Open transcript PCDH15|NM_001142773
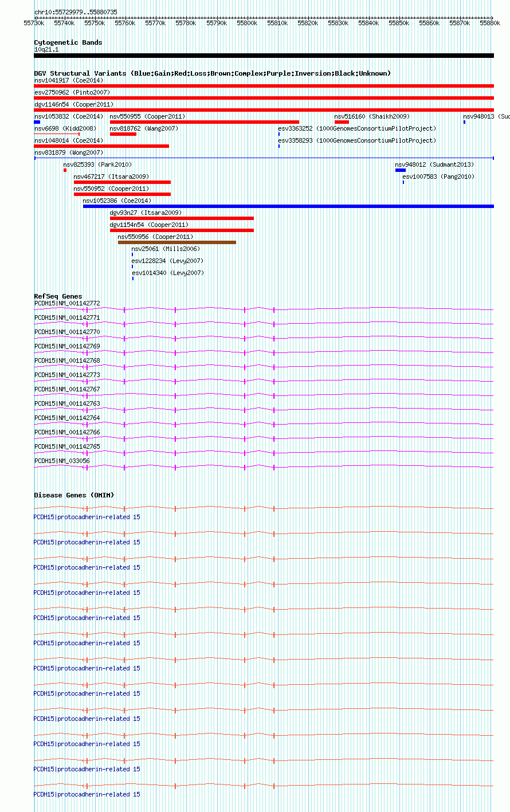The height and width of the screenshot is (812, 510). 67,375
